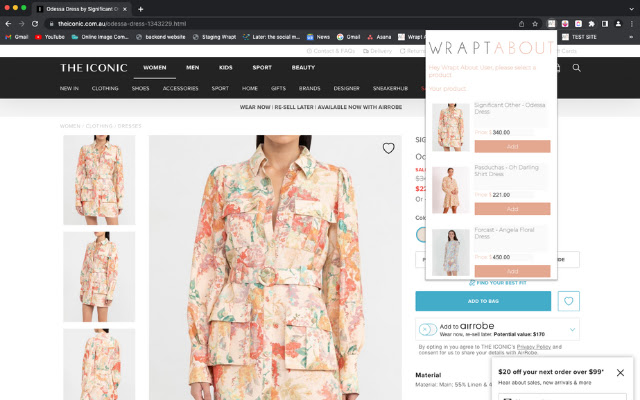Open the Gmail bookmark with the red M icon
Viewport: 640px width, 400px height.
click(x=17, y=37)
